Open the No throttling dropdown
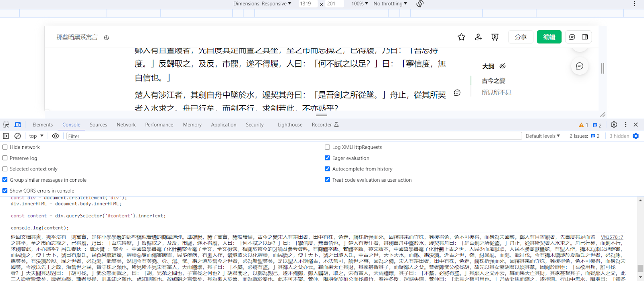The width and height of the screenshot is (644, 281). click(x=390, y=4)
